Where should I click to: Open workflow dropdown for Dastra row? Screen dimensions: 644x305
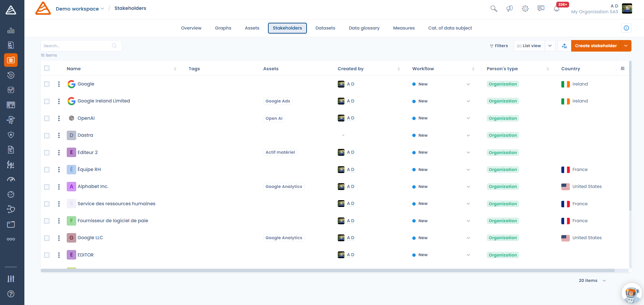[468, 135]
